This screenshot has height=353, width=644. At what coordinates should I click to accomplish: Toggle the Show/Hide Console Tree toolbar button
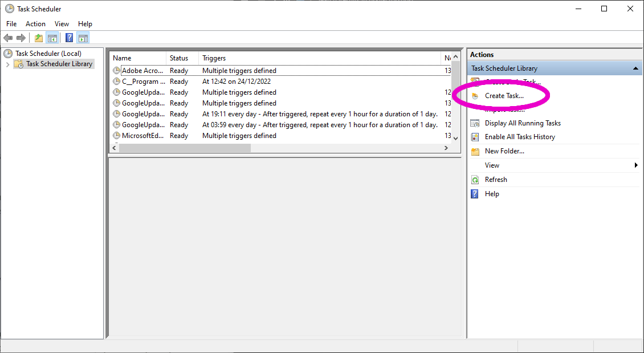pyautogui.click(x=52, y=38)
